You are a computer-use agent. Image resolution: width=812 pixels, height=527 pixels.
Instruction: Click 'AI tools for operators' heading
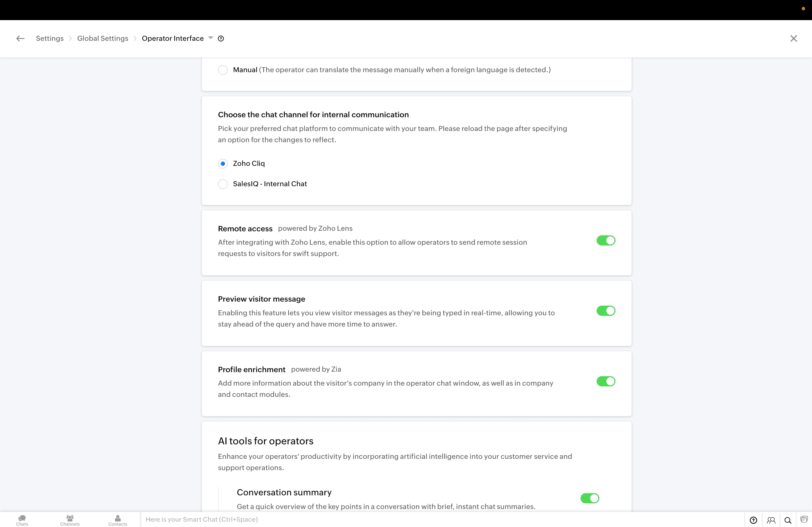point(266,441)
